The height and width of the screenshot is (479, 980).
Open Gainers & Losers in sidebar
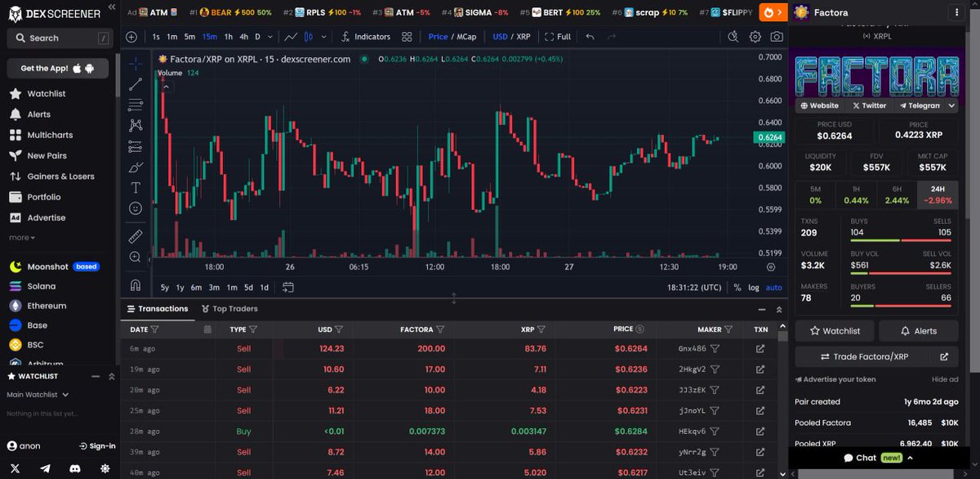[x=60, y=177]
